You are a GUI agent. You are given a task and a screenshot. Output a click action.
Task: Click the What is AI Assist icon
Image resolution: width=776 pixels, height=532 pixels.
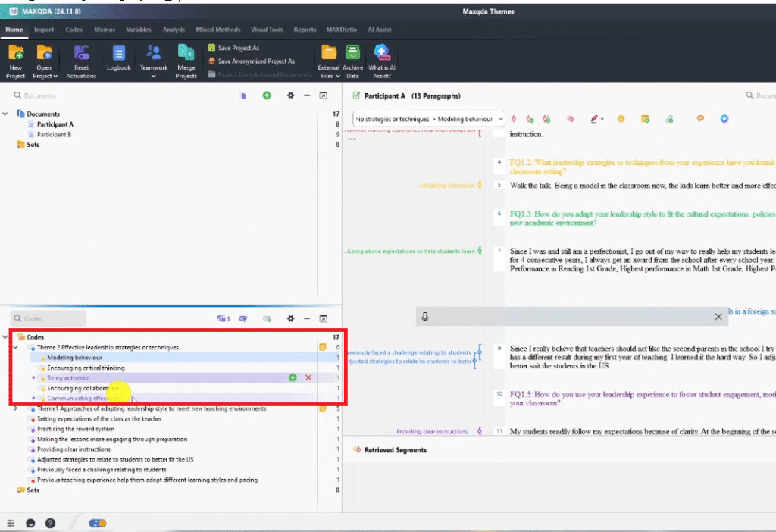point(380,55)
